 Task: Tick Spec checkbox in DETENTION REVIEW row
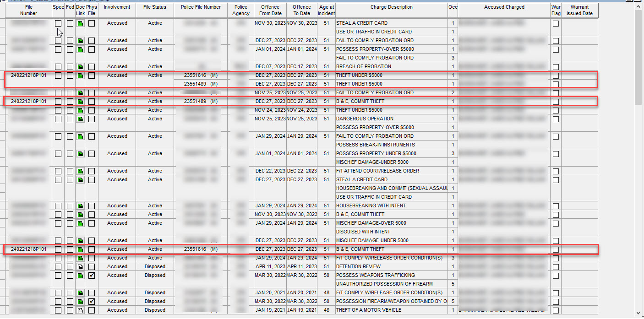pyautogui.click(x=58, y=267)
